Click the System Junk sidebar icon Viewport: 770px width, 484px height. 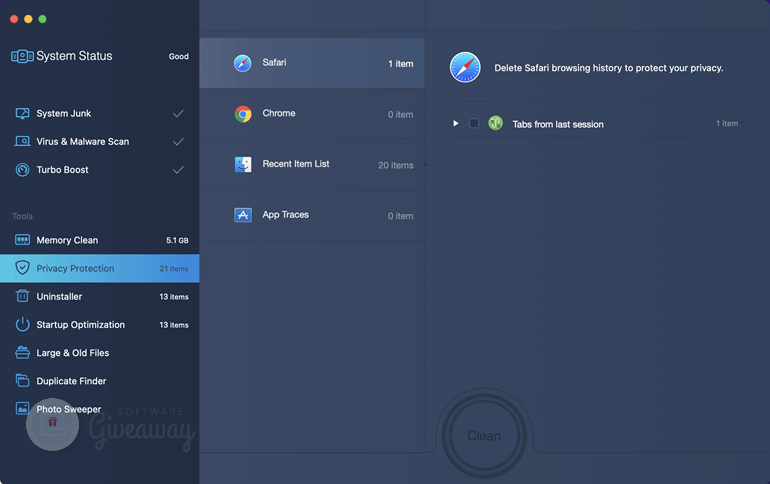pyautogui.click(x=22, y=113)
